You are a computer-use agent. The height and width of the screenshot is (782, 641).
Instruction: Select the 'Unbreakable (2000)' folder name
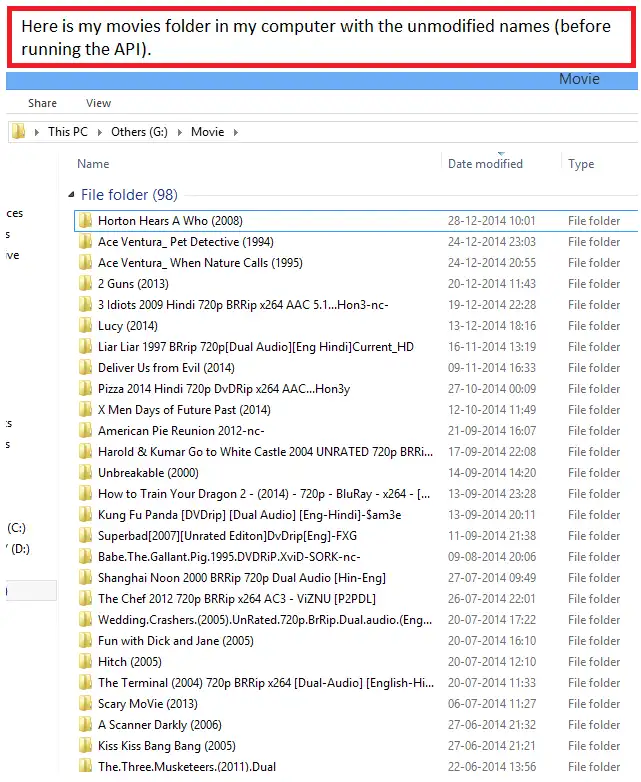(x=148, y=472)
